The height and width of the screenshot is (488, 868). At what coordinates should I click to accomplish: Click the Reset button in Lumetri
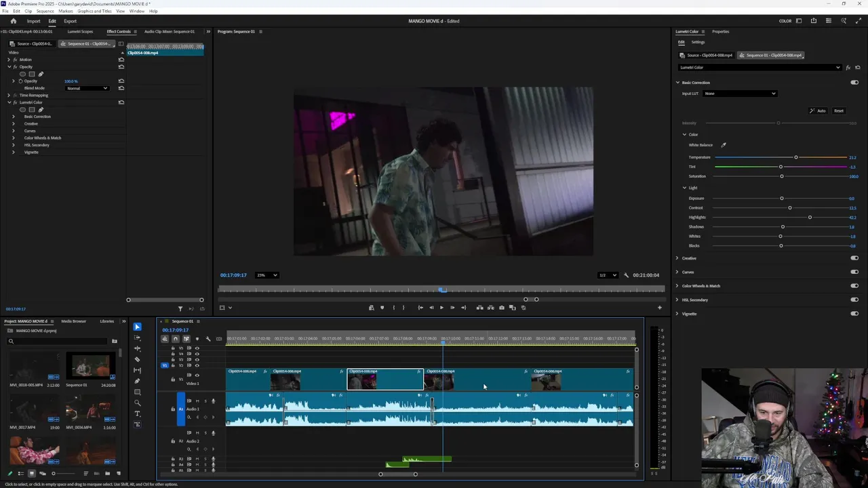click(x=839, y=110)
